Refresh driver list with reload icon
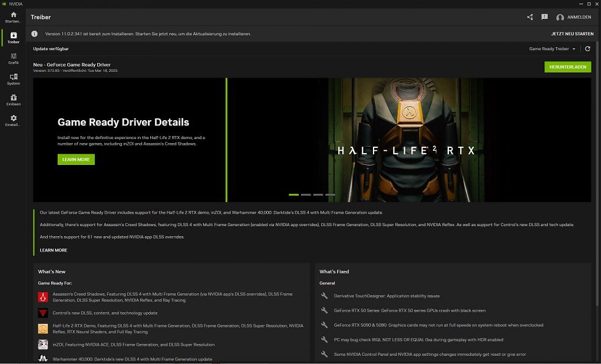The image size is (601, 364). tap(587, 49)
